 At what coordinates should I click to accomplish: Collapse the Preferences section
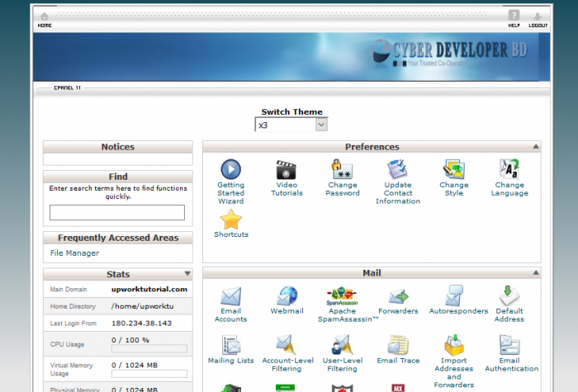tap(535, 147)
